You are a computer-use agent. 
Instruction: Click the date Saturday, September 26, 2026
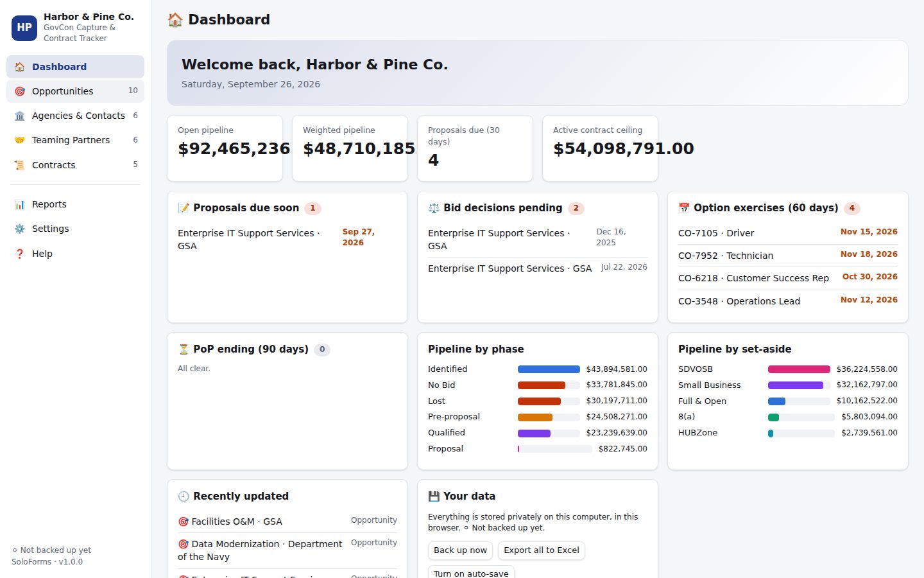[251, 84]
